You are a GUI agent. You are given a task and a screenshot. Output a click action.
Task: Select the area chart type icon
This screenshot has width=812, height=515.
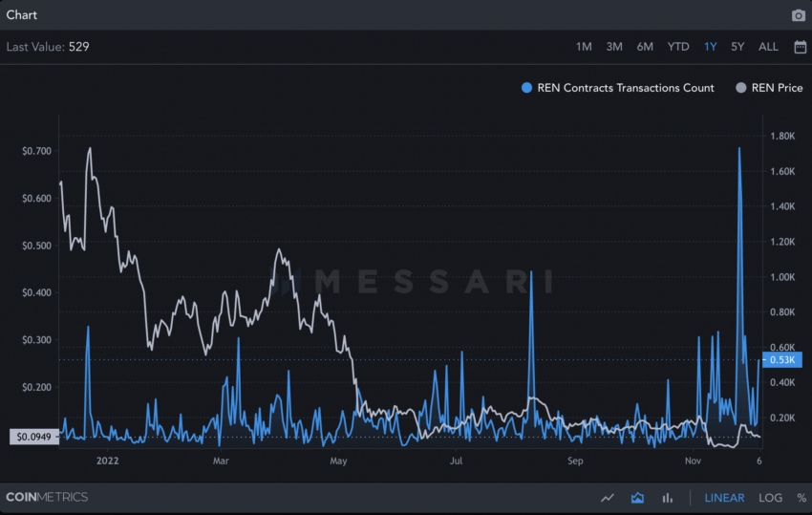637,498
